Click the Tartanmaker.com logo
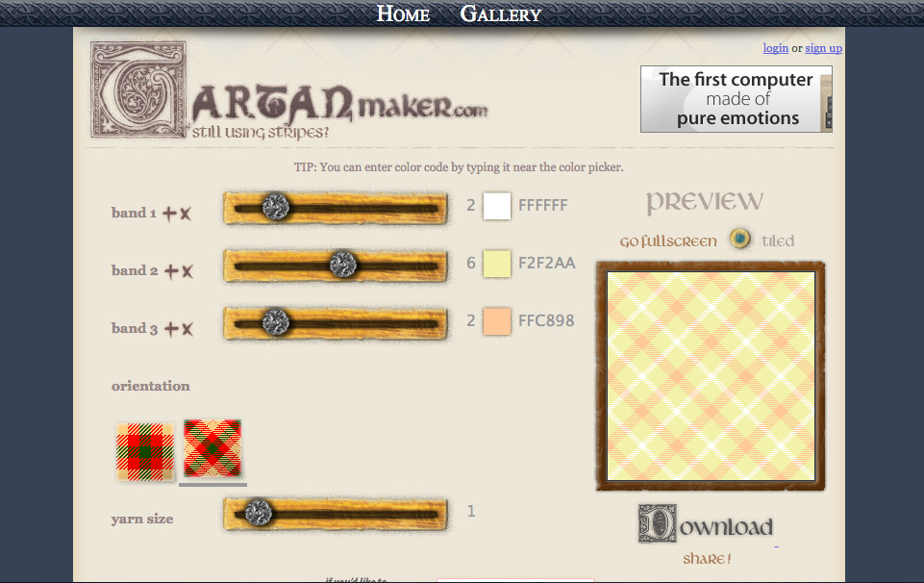Image resolution: width=924 pixels, height=583 pixels. [288, 90]
